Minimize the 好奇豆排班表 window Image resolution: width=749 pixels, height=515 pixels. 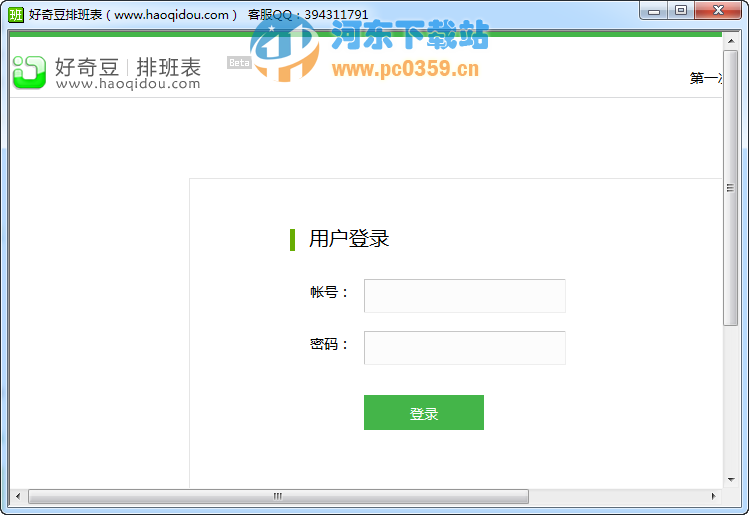[x=654, y=11]
